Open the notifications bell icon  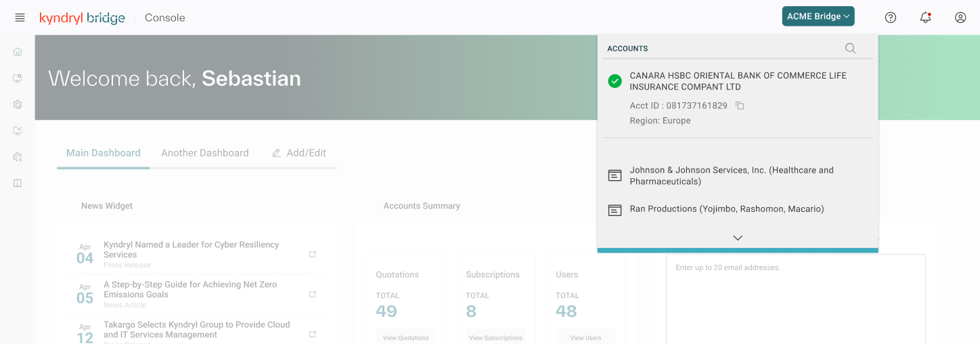pyautogui.click(x=925, y=18)
